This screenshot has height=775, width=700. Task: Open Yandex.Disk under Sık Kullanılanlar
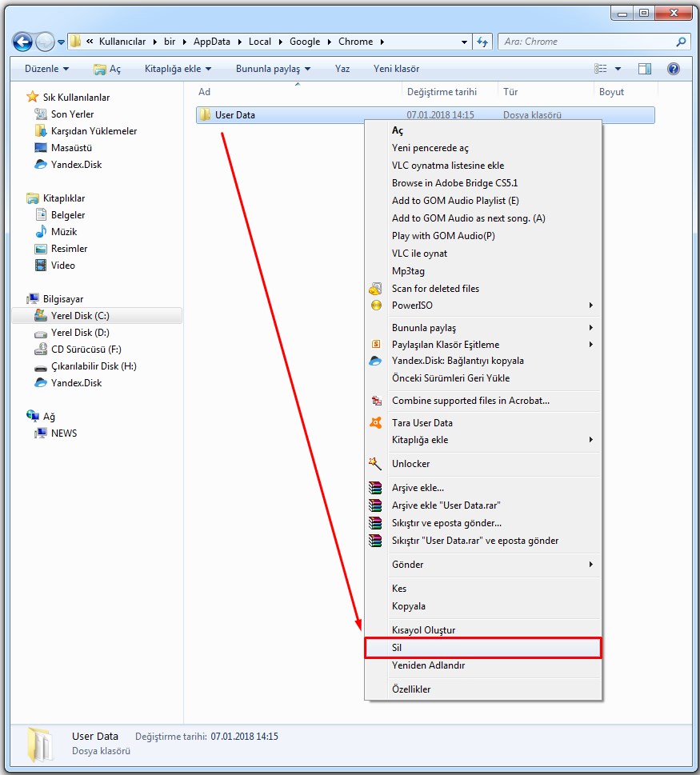[76, 165]
